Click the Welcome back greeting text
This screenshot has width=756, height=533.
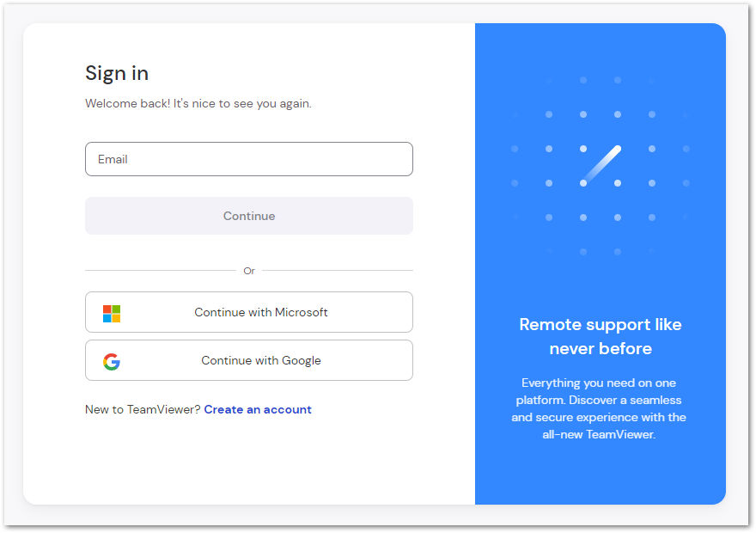[x=198, y=103]
